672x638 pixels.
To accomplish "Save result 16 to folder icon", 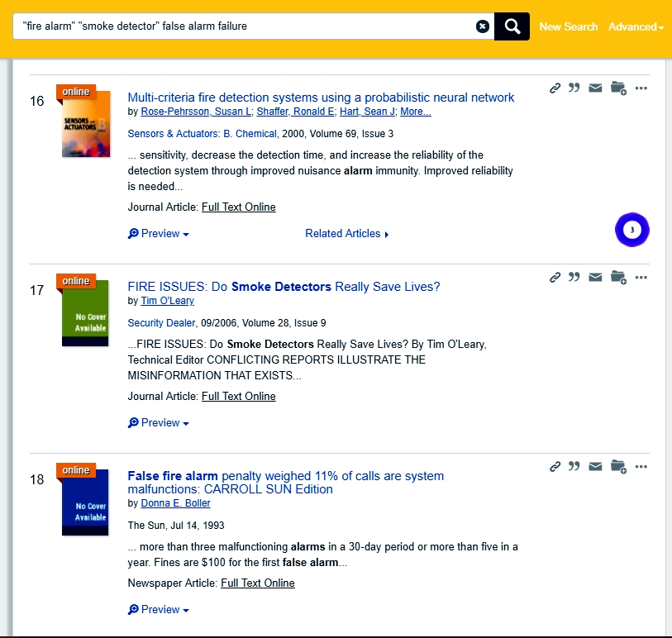I will point(618,88).
